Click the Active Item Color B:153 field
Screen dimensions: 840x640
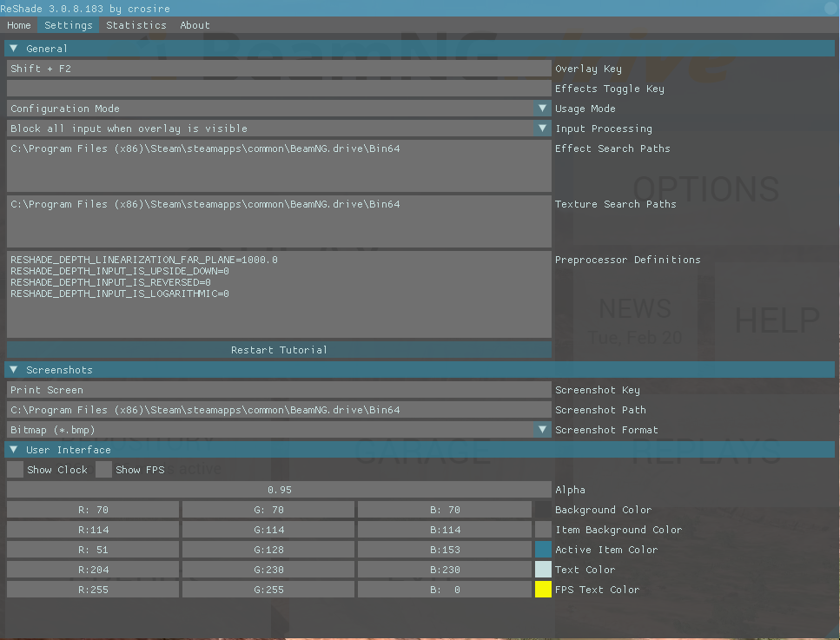[x=445, y=550]
